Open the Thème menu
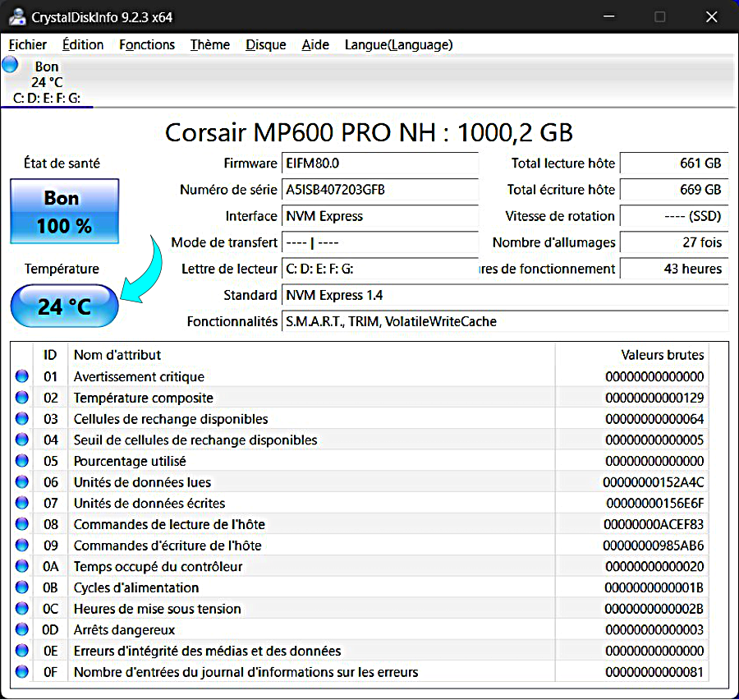Viewport: 739px width, 700px height. point(209,45)
